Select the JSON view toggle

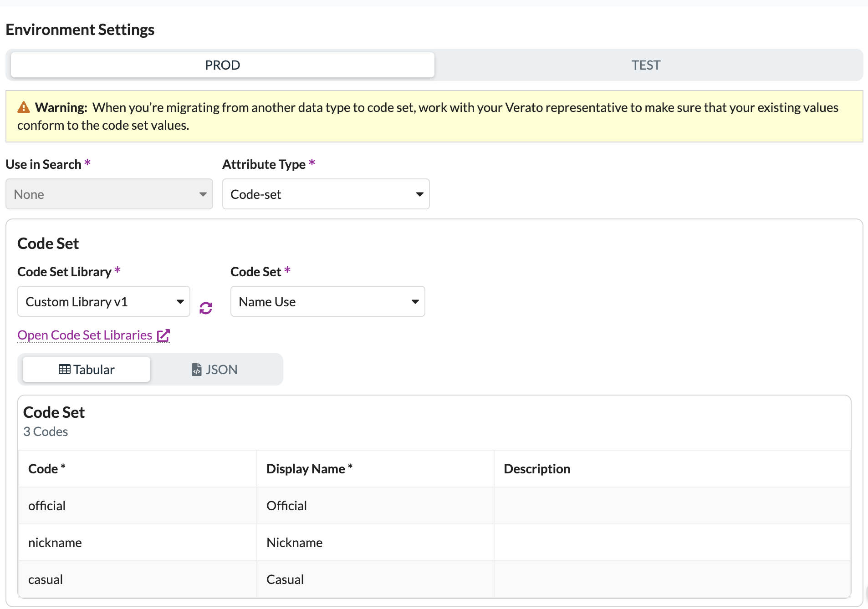tap(214, 369)
